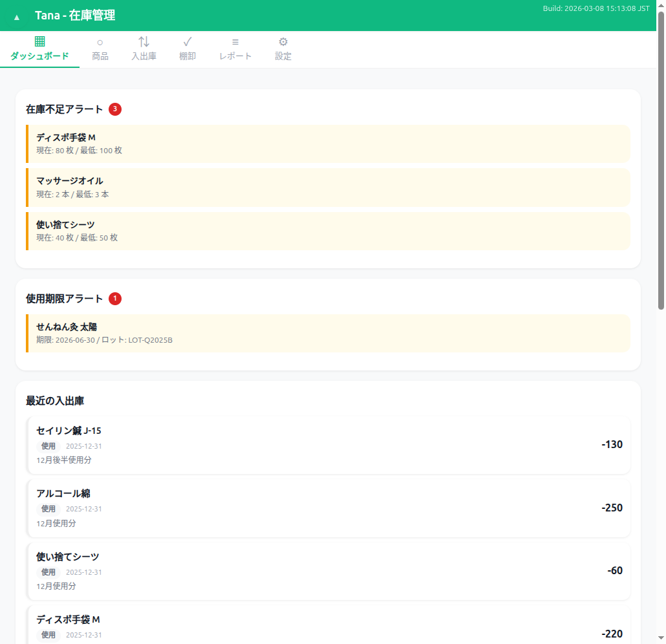The width and height of the screenshot is (666, 644).
Task: Open the ディスポ手袋 M stock alert
Action: (328, 144)
